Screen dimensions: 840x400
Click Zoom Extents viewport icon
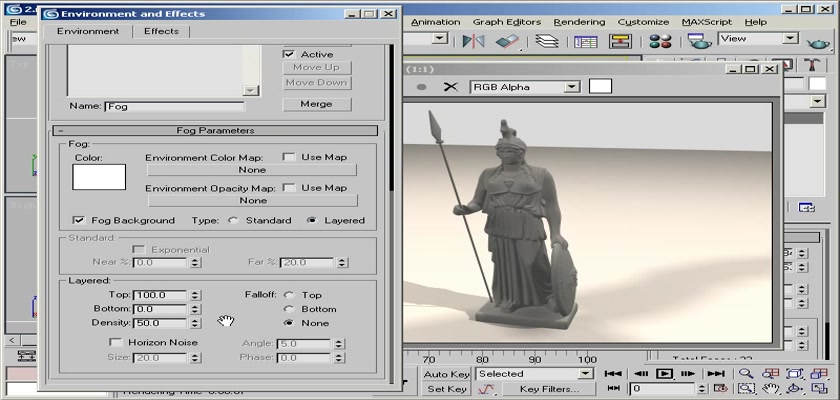coord(796,374)
